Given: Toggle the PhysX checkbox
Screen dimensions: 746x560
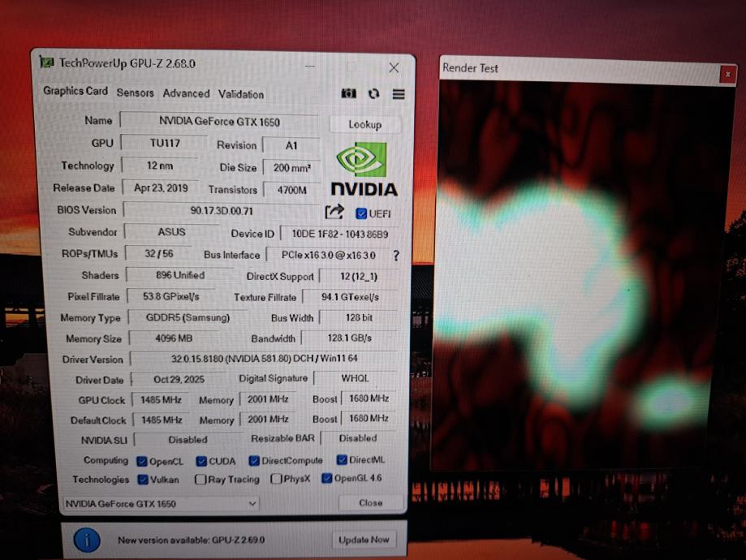Looking at the screenshot, I should [x=276, y=478].
